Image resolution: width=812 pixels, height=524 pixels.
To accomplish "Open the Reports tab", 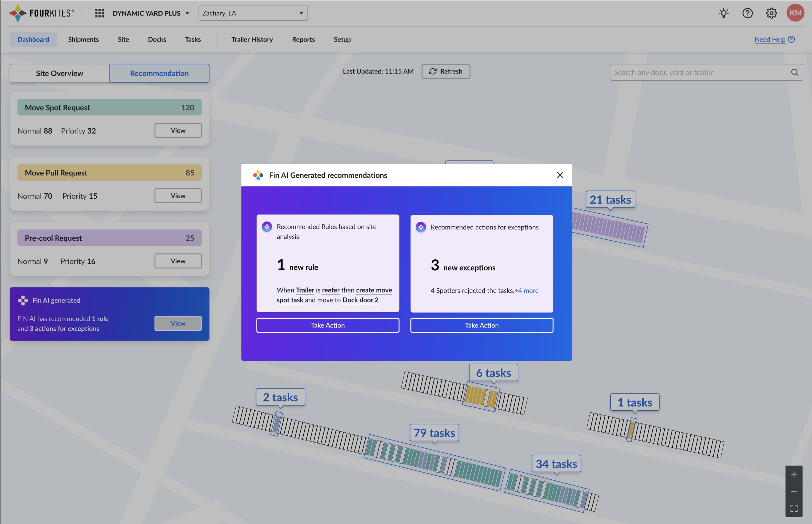I will tap(303, 39).
